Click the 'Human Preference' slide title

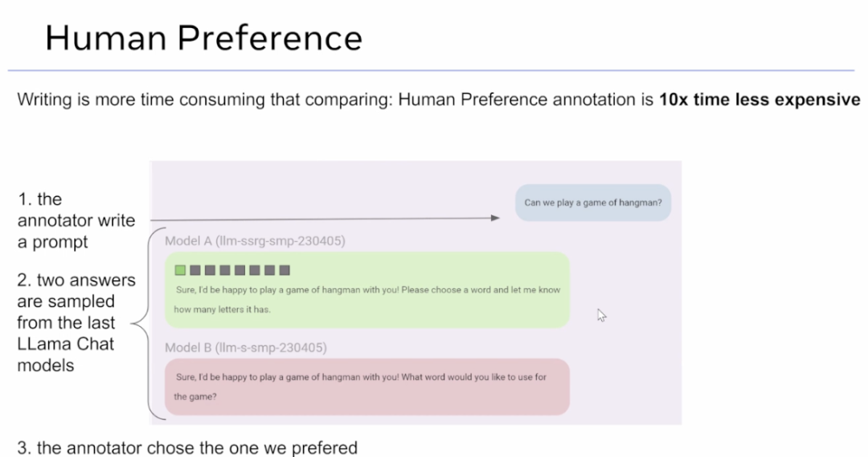203,38
